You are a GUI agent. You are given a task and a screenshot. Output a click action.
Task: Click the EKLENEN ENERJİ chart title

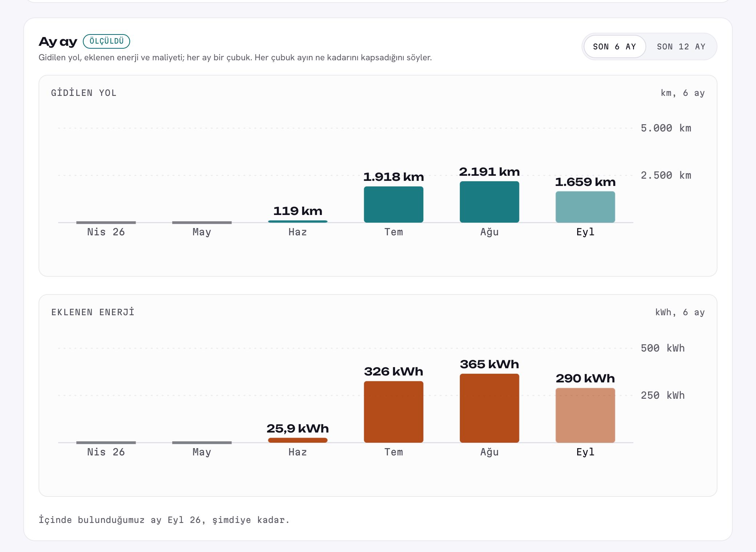coord(93,312)
